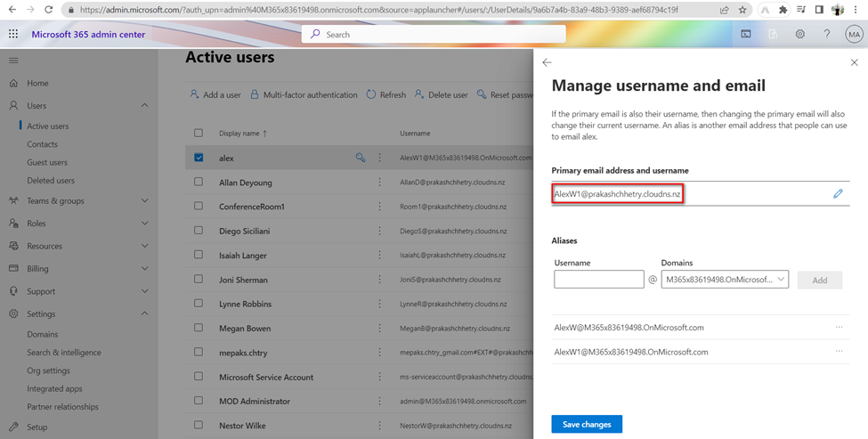Viewport: 868px width, 439px height.
Task: Open Guest users in sidebar
Action: [47, 162]
